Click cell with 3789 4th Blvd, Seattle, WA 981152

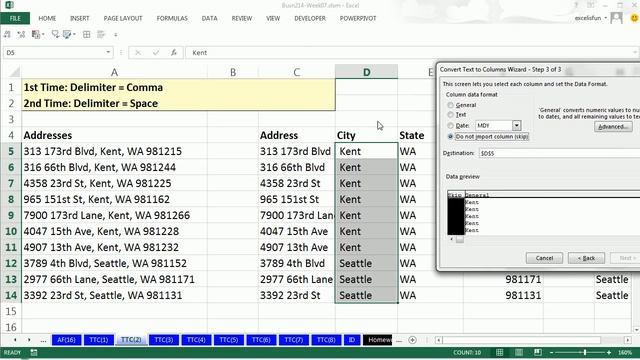point(114,263)
